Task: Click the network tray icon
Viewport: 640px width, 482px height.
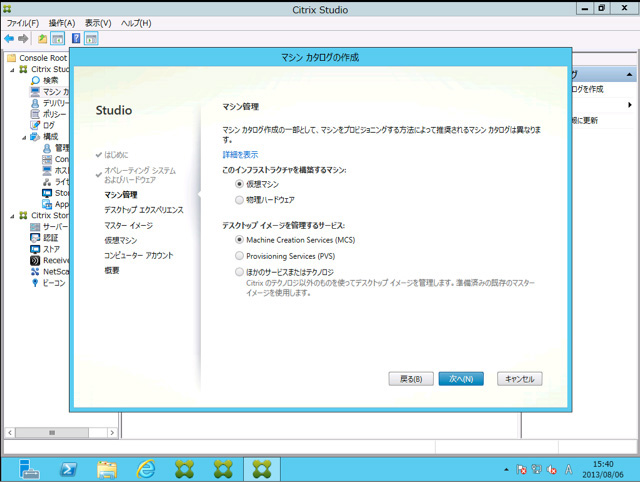Action: [536, 470]
